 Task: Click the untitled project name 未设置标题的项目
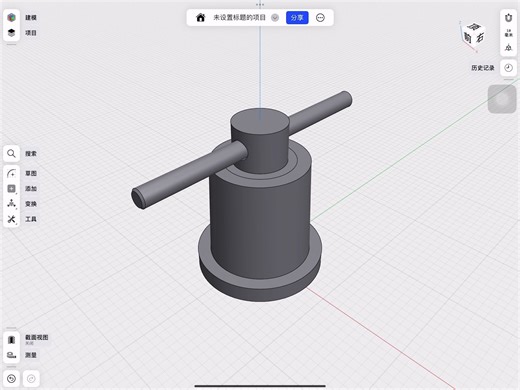[x=239, y=17]
